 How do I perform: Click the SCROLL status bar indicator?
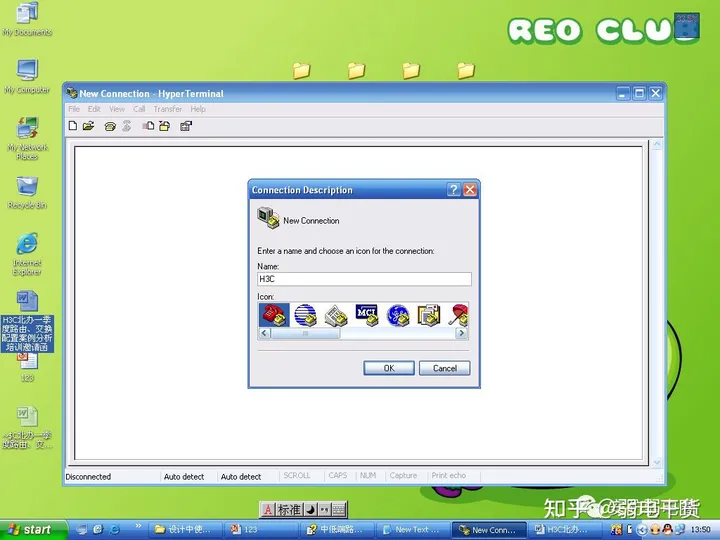click(x=297, y=476)
